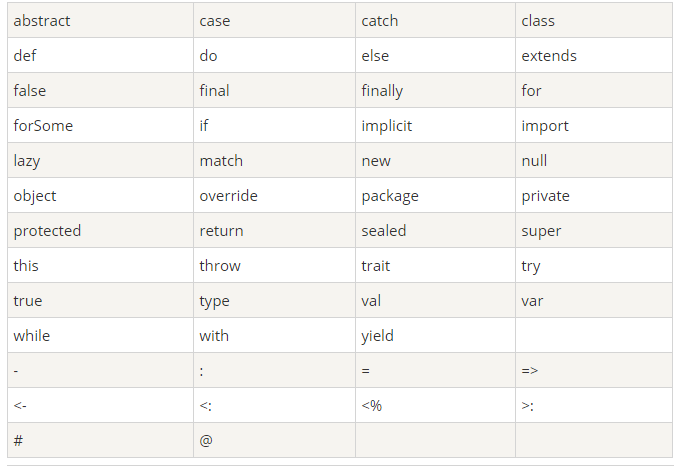Click the '#' symbol cell
This screenshot has height=468, width=683.
100,440
